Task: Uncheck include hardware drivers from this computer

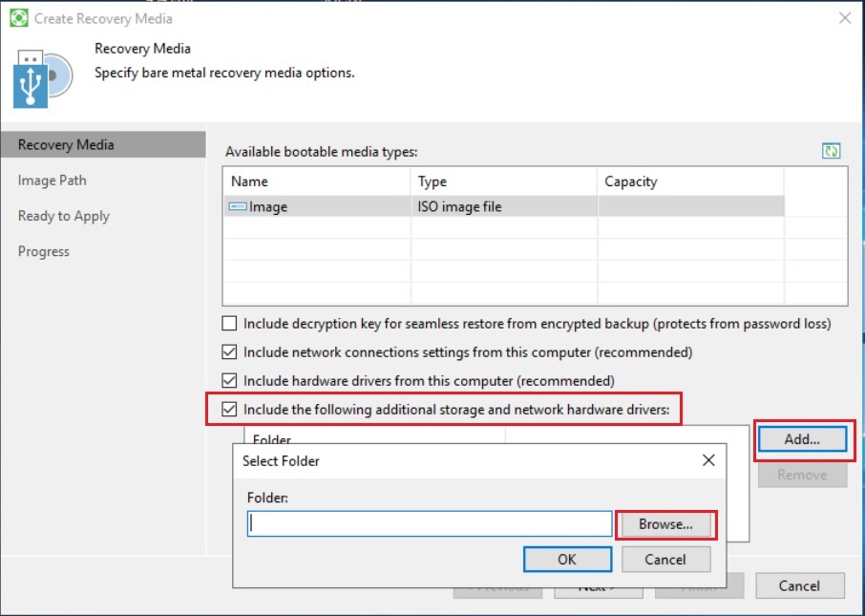Action: [229, 381]
